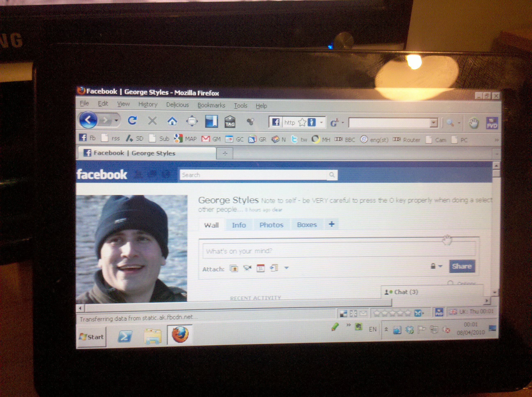Show more bookmarks with the chevron

(x=496, y=140)
